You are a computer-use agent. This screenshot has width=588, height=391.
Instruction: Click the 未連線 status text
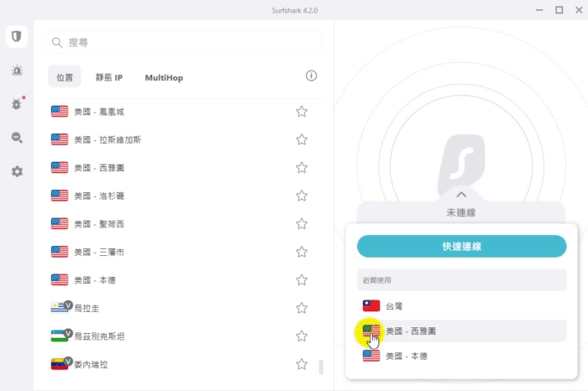461,213
